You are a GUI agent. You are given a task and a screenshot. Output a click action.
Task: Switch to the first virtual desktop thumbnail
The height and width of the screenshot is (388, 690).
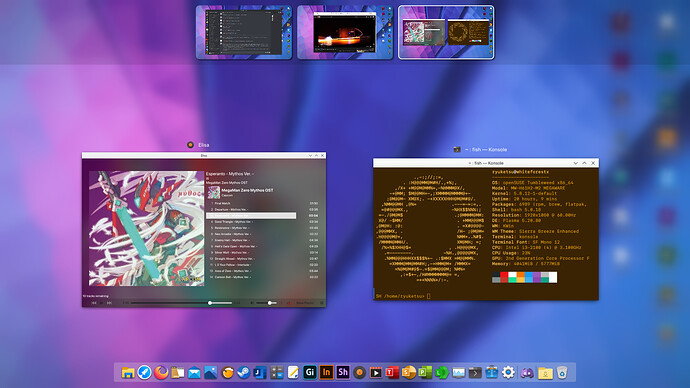point(244,32)
